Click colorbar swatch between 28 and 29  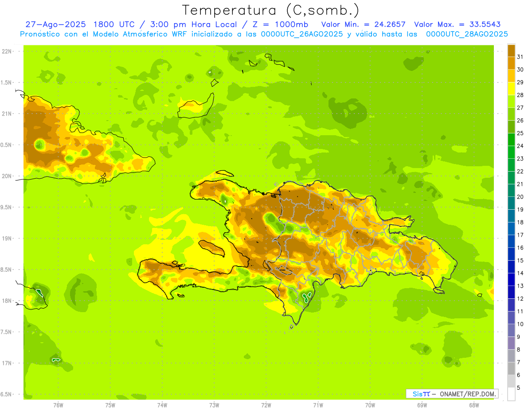pos(511,89)
